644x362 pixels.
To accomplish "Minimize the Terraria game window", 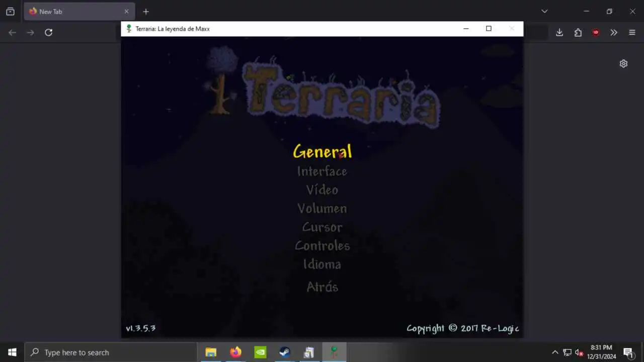I will [466, 29].
